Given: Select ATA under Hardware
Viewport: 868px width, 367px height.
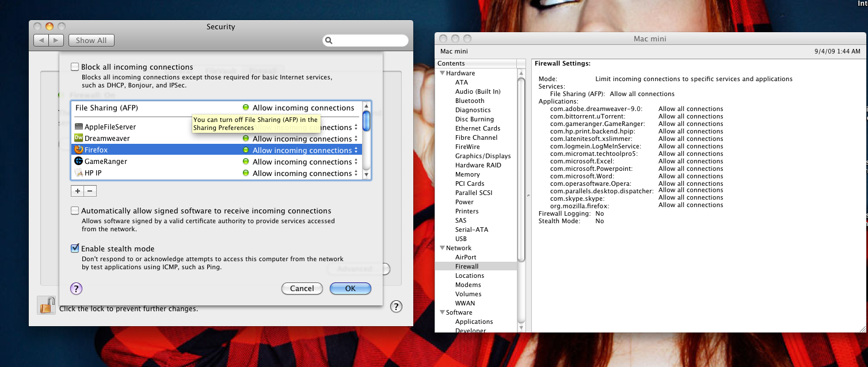Looking at the screenshot, I should 462,82.
